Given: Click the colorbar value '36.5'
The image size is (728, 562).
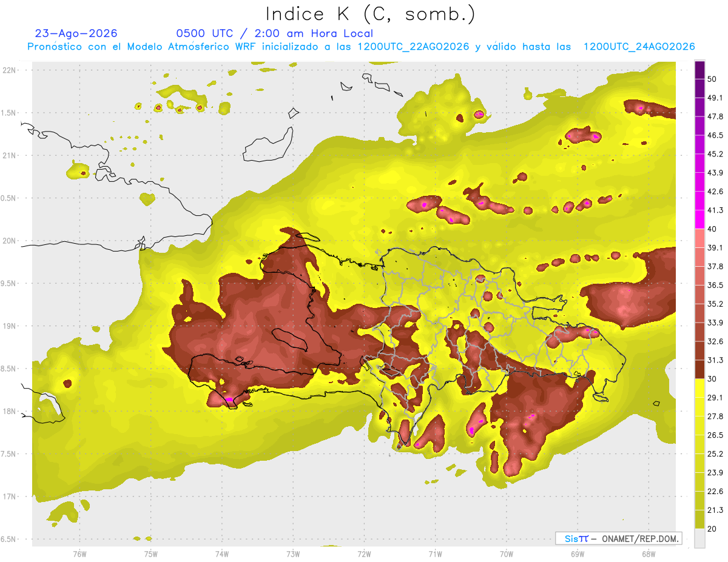Looking at the screenshot, I should tap(715, 285).
